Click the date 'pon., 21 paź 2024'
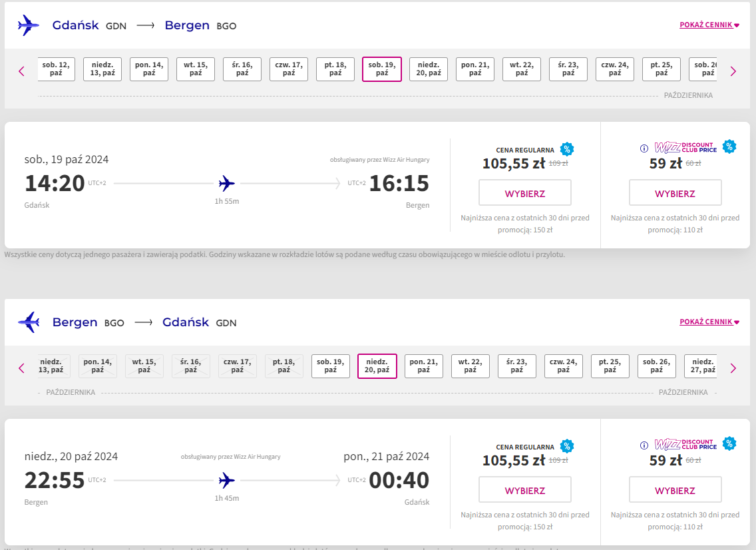756x550 pixels. [x=386, y=456]
